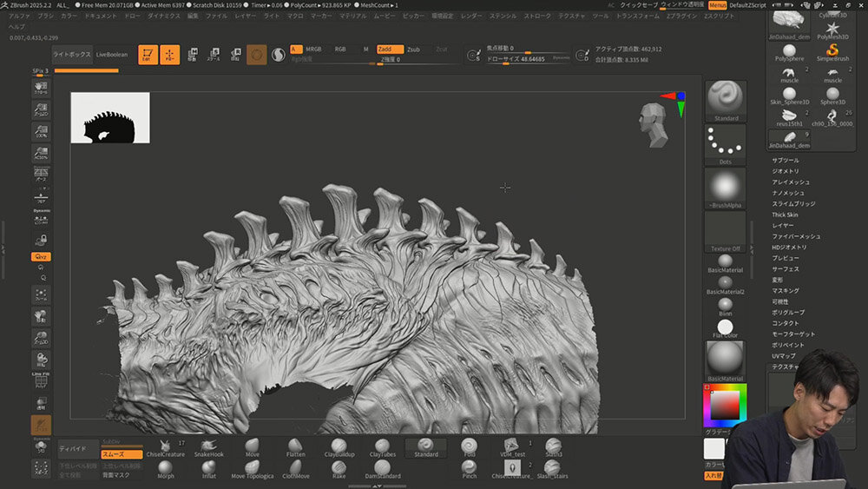
Task: Toggle LiveBoolean mode
Action: point(111,55)
